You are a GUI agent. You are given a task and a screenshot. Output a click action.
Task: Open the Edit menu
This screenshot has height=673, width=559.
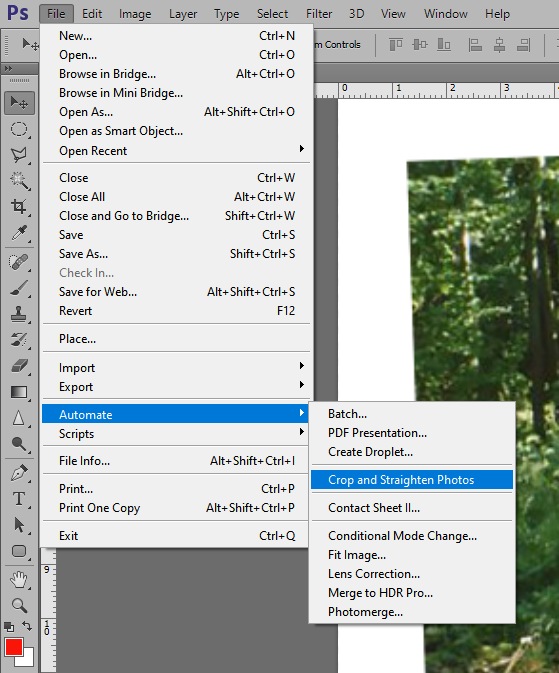pos(92,14)
